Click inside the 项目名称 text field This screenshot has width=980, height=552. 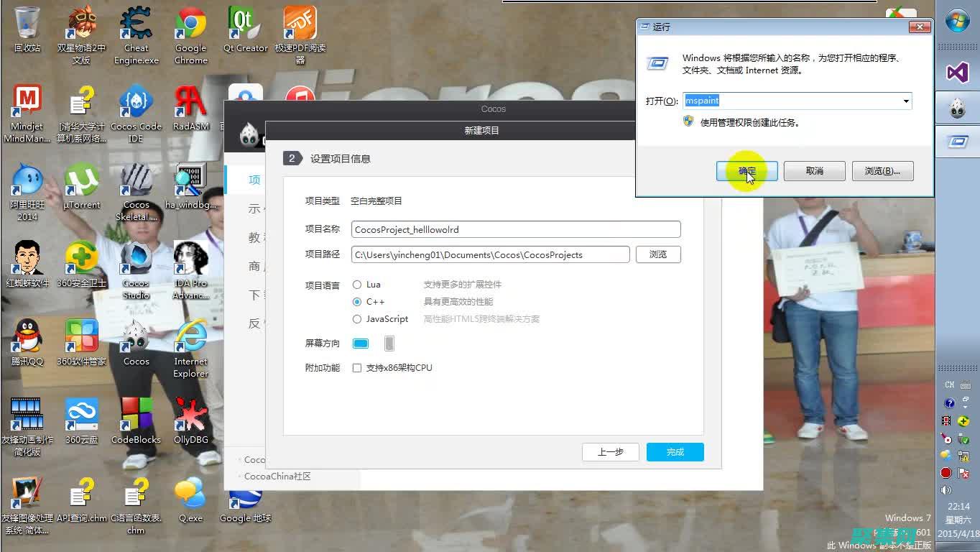tap(515, 229)
